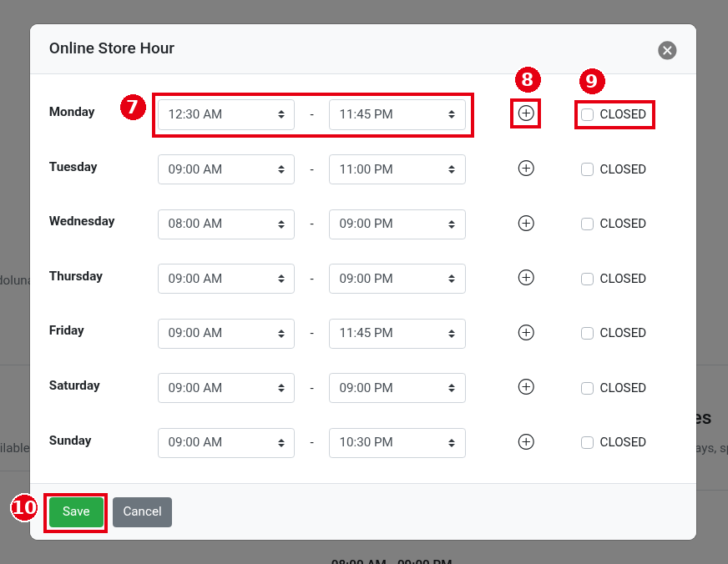Add another time slot for Friday
The height and width of the screenshot is (564, 728).
(x=526, y=333)
